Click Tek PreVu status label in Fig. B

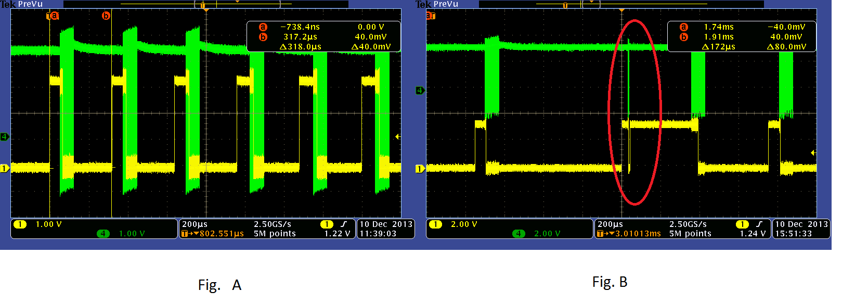pyautogui.click(x=437, y=4)
